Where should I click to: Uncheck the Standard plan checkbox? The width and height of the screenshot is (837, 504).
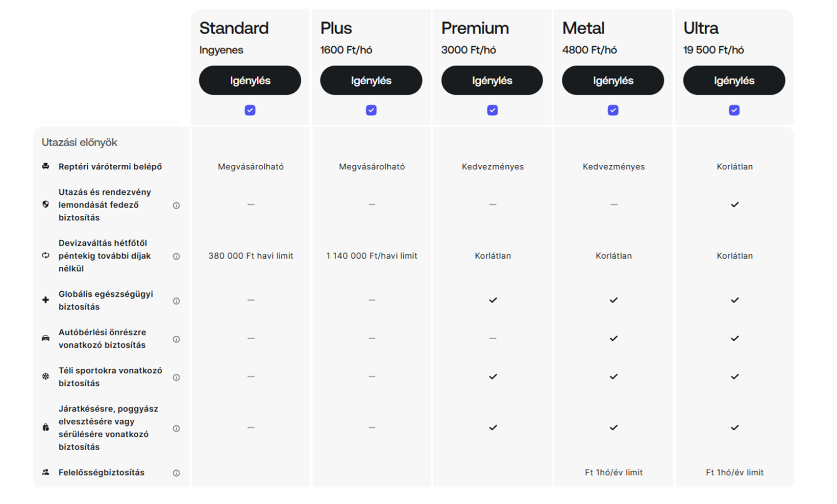pos(250,110)
